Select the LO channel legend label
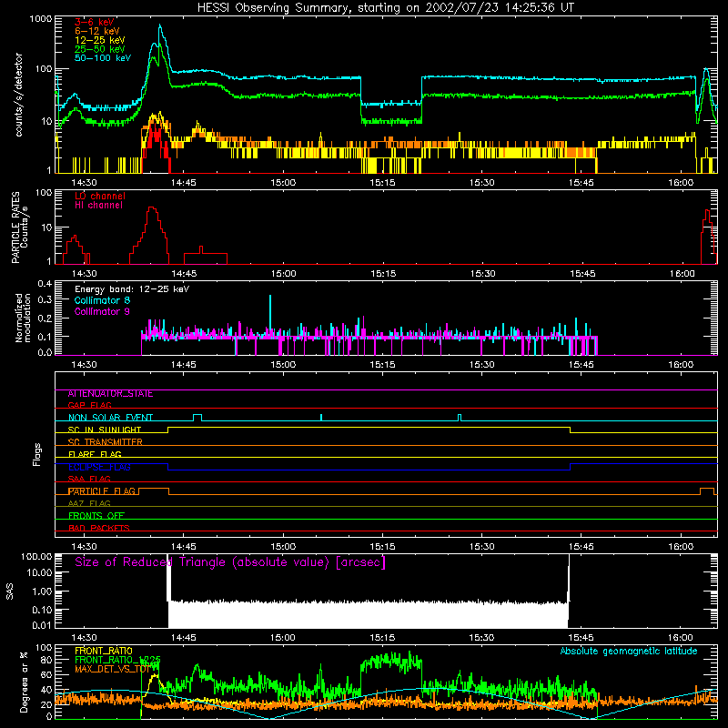The height and width of the screenshot is (728, 728). 100,196
